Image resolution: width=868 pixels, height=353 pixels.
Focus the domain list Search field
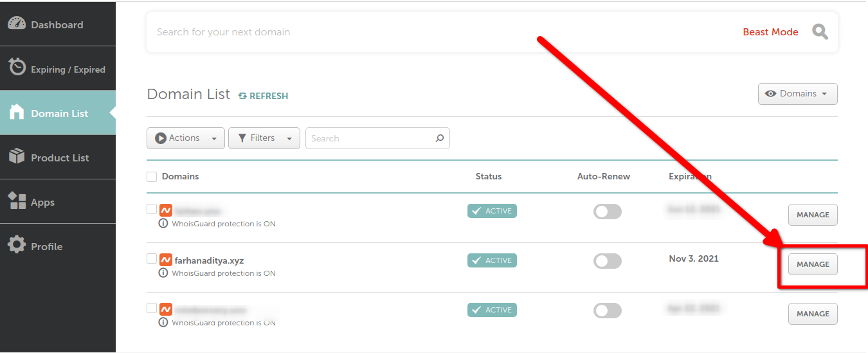click(x=377, y=138)
